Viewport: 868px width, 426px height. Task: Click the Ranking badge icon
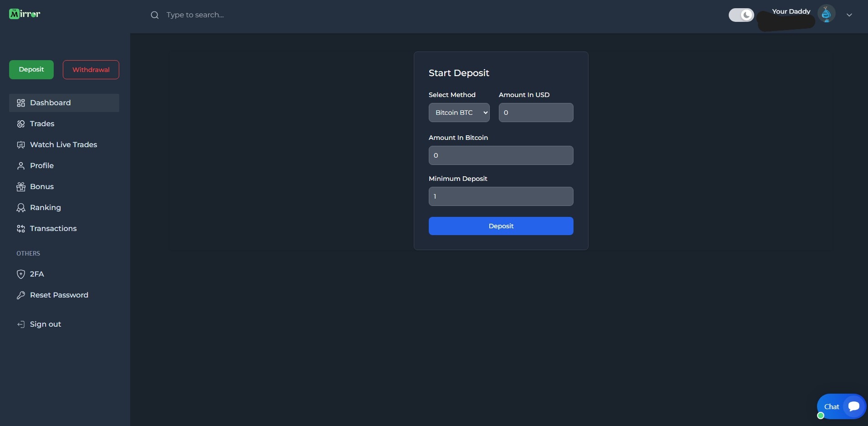pos(21,208)
